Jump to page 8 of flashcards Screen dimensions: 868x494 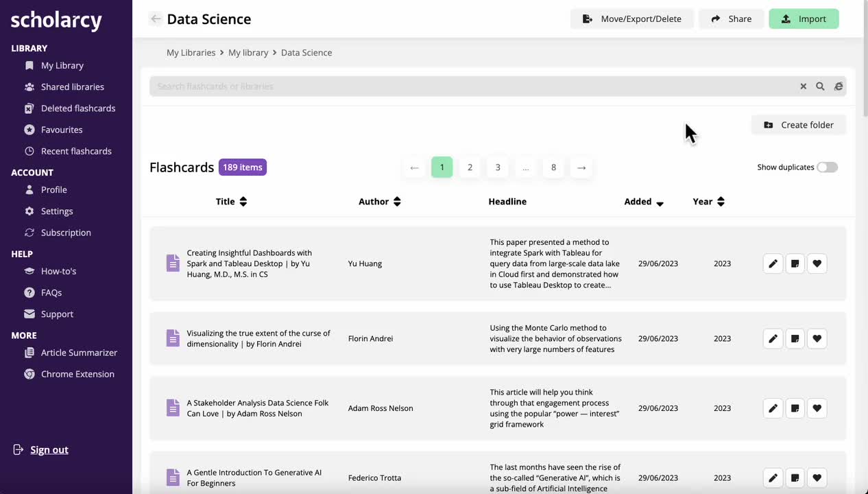pyautogui.click(x=553, y=167)
